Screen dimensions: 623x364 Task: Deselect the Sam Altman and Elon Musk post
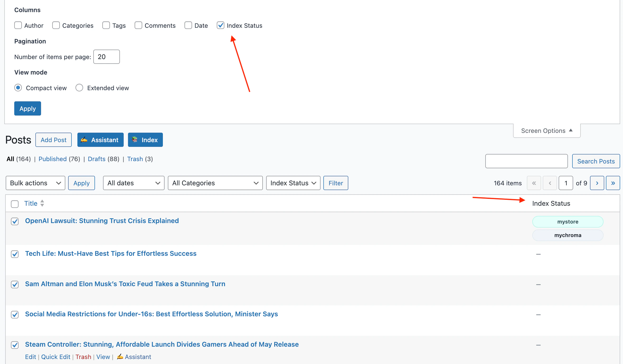[15, 285]
